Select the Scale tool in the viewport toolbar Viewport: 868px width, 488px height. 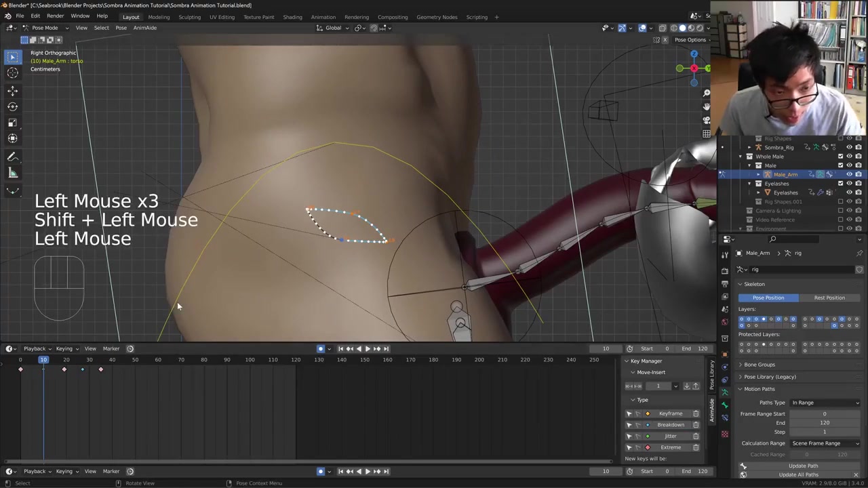pyautogui.click(x=12, y=123)
